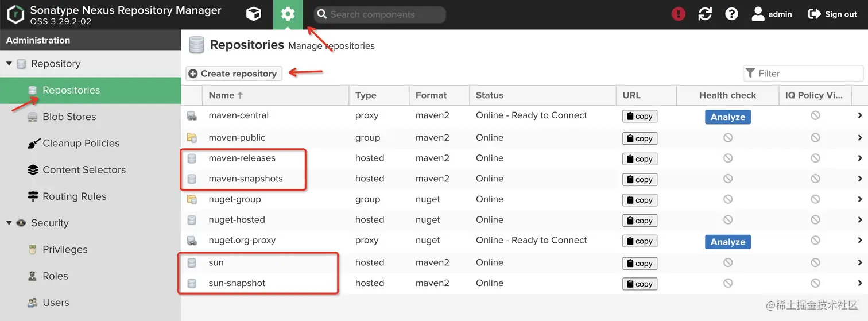868x321 pixels.
Task: Select Repositories in the sidebar
Action: point(90,90)
